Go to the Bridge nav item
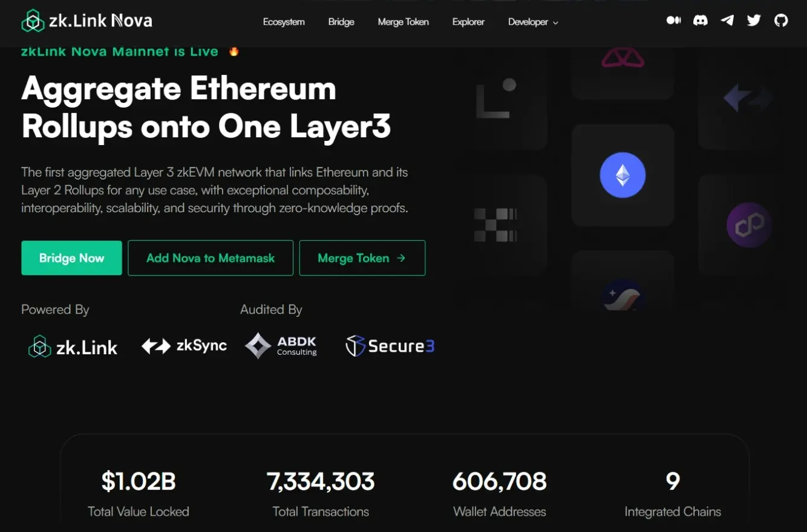The width and height of the screenshot is (807, 532). pyautogui.click(x=341, y=22)
